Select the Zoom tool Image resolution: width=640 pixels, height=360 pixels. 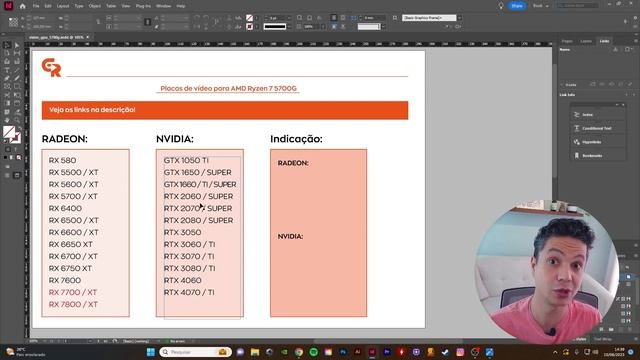click(17, 120)
